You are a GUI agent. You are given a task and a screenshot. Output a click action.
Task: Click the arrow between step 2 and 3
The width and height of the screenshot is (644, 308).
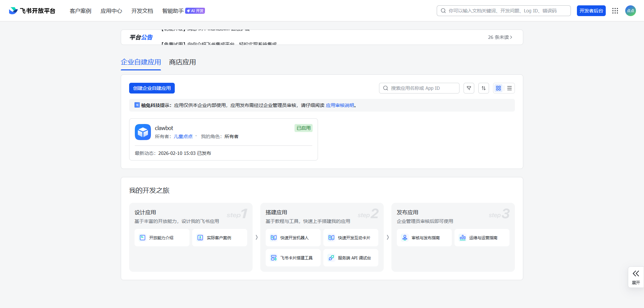[388, 237]
